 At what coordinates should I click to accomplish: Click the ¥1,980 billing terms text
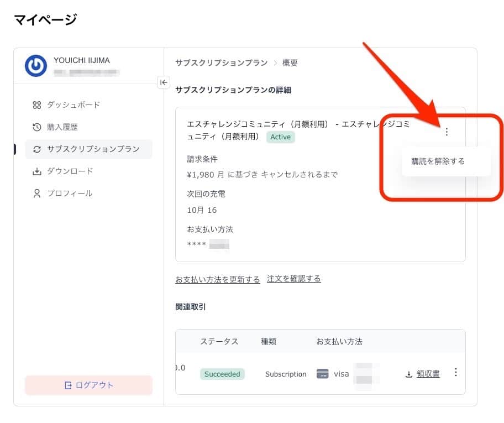[x=262, y=175]
